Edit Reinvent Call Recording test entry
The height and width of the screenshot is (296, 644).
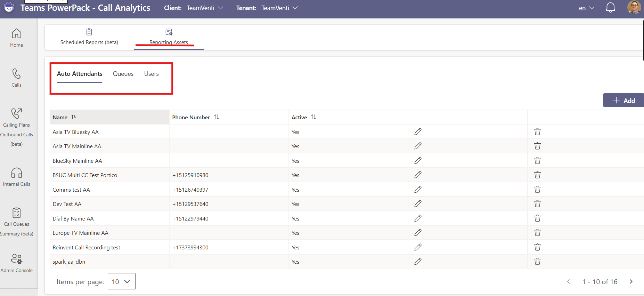(x=418, y=247)
